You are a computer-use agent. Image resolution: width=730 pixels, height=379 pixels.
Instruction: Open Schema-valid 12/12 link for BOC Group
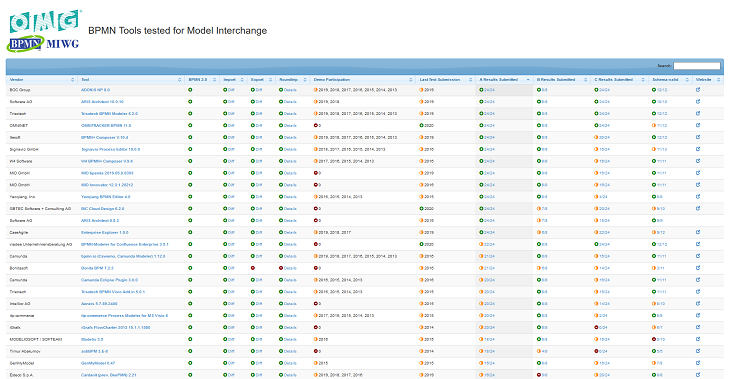point(662,90)
